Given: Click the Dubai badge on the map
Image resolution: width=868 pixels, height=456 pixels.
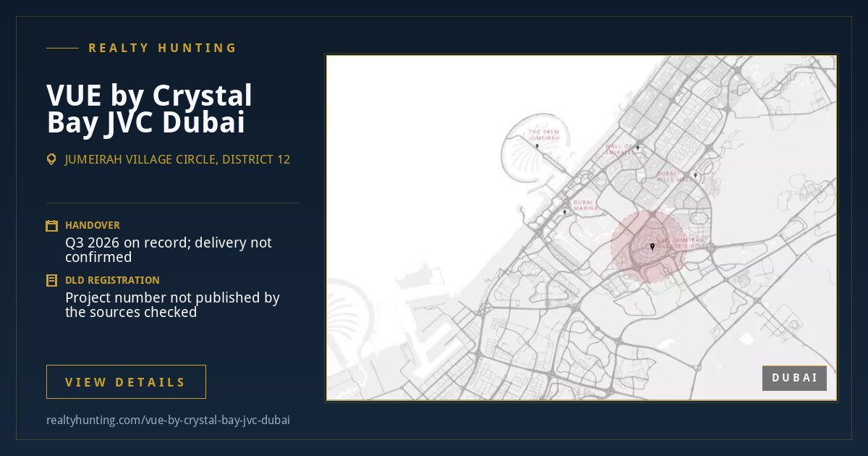Looking at the screenshot, I should click(794, 378).
